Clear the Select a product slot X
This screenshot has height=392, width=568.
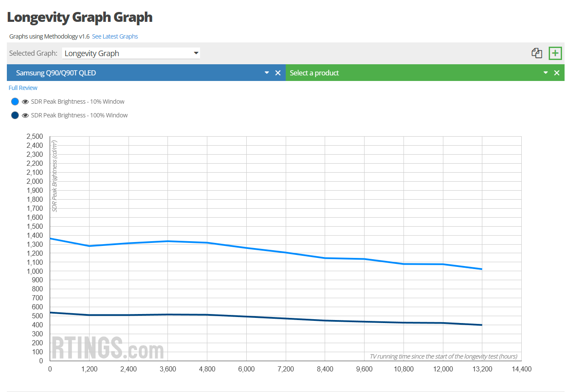[x=556, y=73]
